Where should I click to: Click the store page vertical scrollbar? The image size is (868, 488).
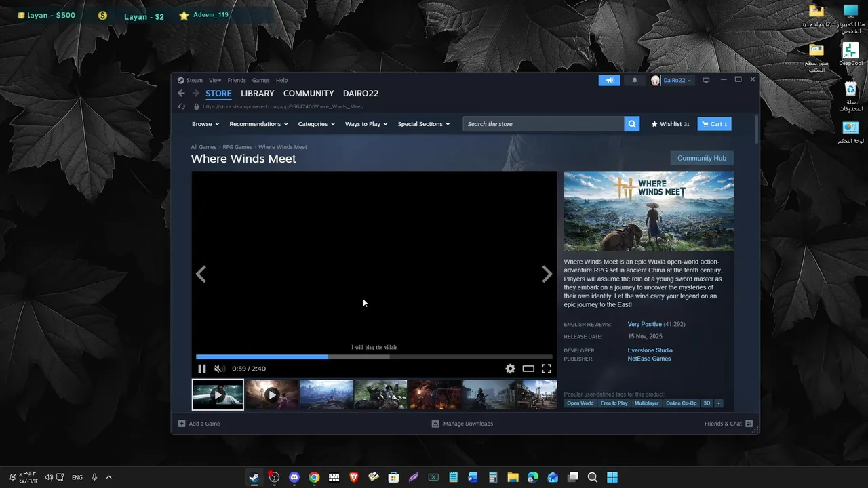(757, 129)
